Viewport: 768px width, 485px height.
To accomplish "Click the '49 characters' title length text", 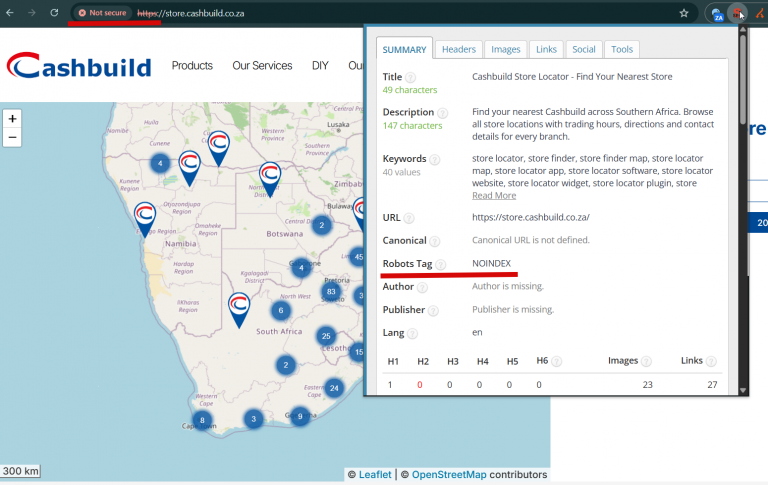I will (x=409, y=90).
